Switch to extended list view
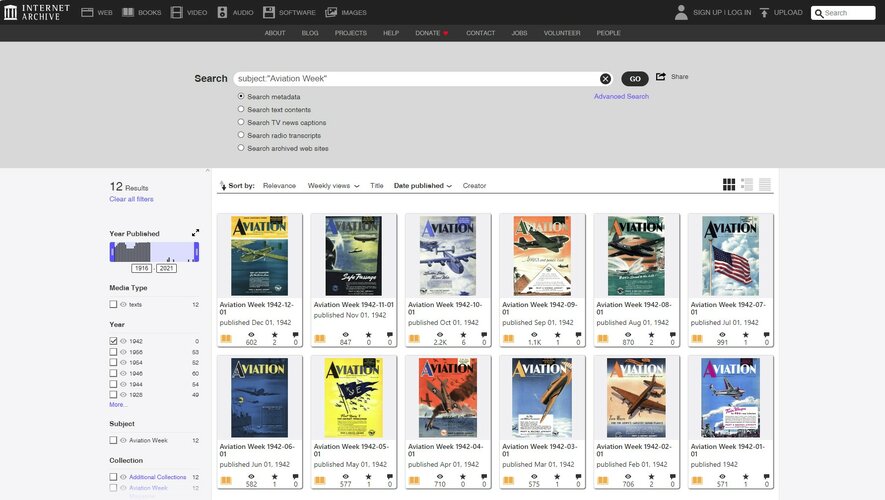Image resolution: width=885 pixels, height=500 pixels. 747,185
